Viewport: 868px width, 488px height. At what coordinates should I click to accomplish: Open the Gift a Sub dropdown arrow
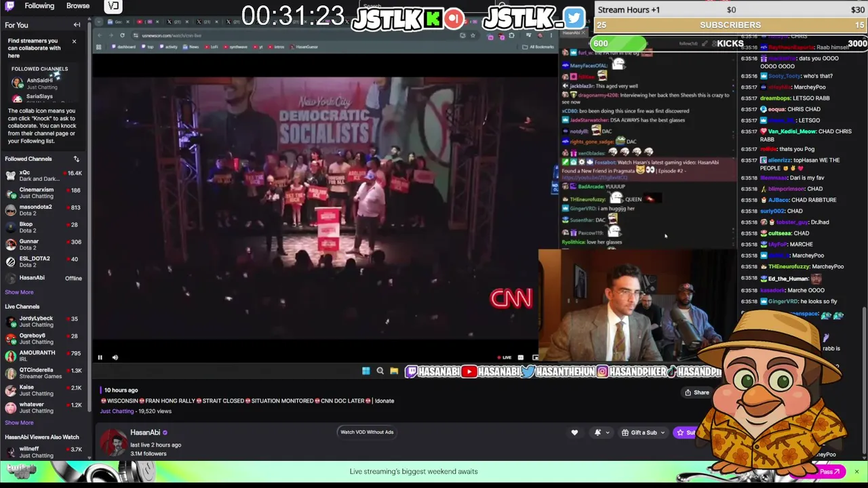[x=663, y=432]
